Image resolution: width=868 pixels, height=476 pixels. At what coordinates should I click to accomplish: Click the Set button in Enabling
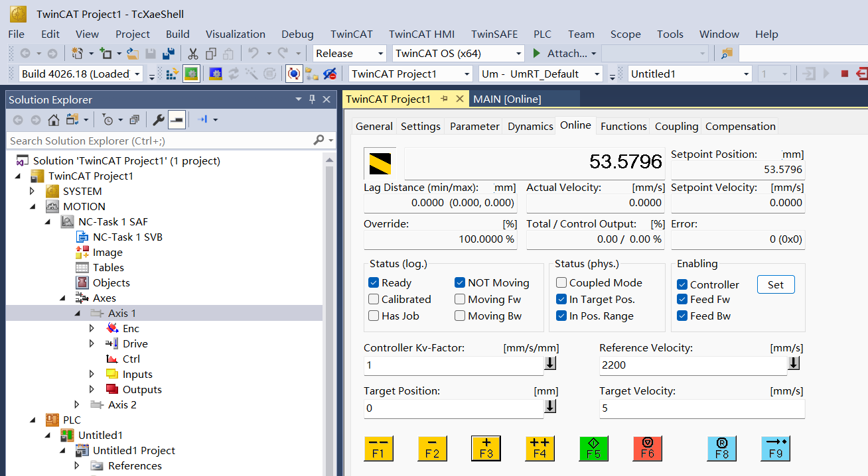tap(775, 285)
